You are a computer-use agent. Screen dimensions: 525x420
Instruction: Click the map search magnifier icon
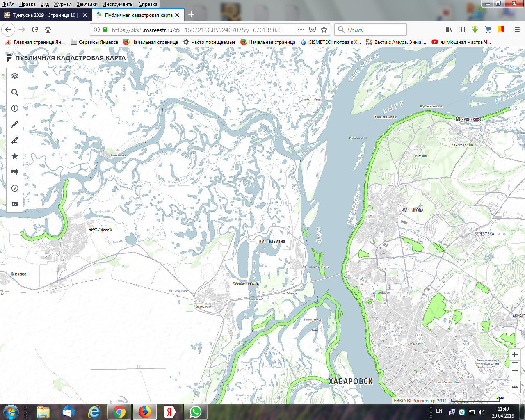(x=15, y=92)
